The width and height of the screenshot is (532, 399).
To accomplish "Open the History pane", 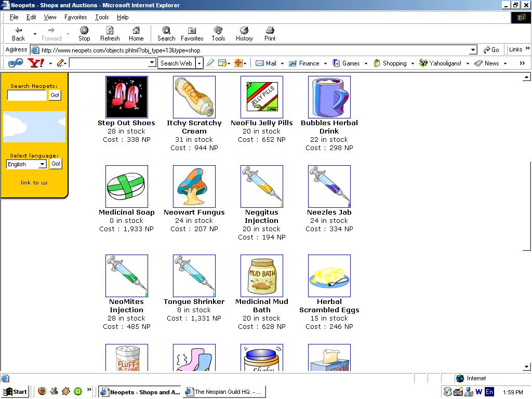I will 244,34.
